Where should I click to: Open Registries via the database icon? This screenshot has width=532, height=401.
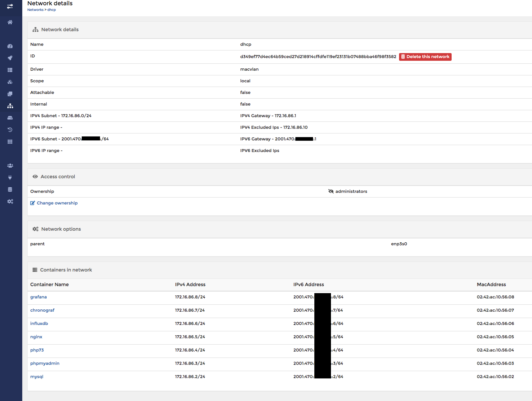click(10, 189)
